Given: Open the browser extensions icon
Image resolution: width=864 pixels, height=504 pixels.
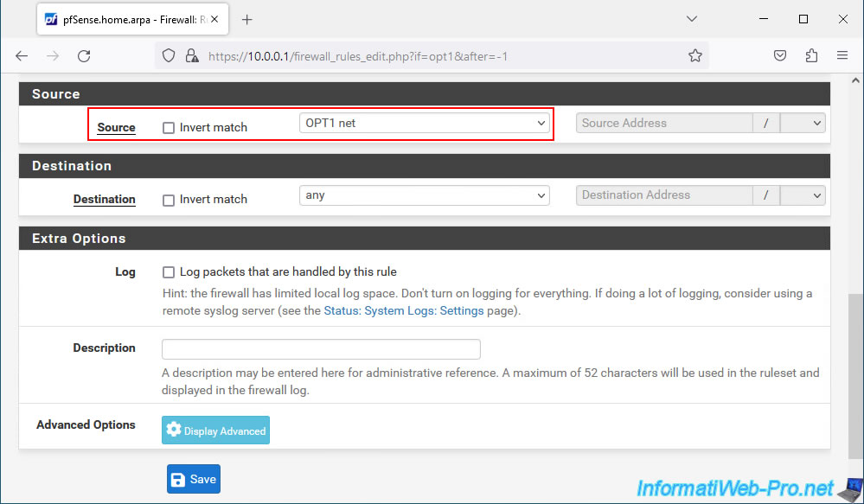Looking at the screenshot, I should 811,55.
